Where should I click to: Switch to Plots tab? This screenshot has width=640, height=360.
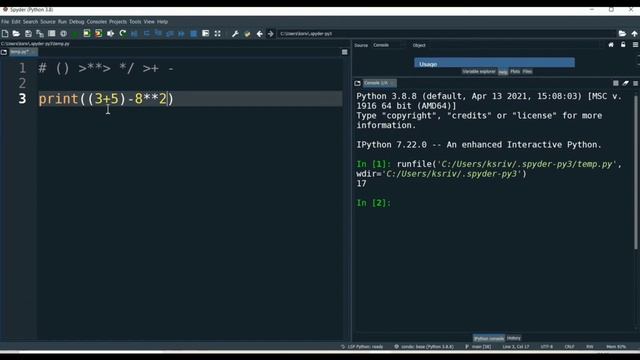coord(515,71)
